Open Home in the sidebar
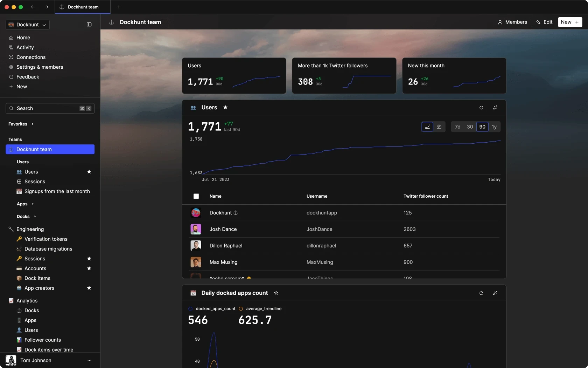The width and height of the screenshot is (588, 368). coord(23,38)
